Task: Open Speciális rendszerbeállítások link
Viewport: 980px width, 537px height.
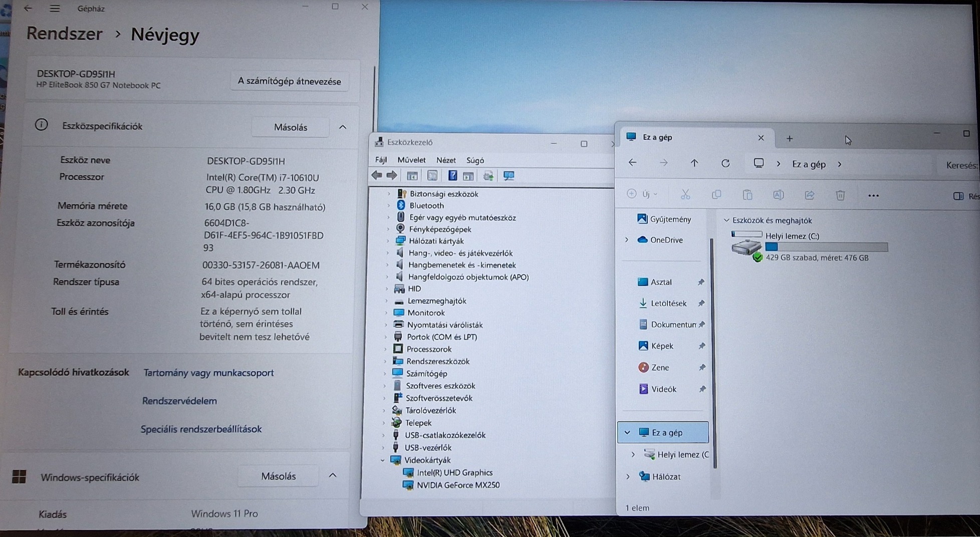Action: (201, 429)
